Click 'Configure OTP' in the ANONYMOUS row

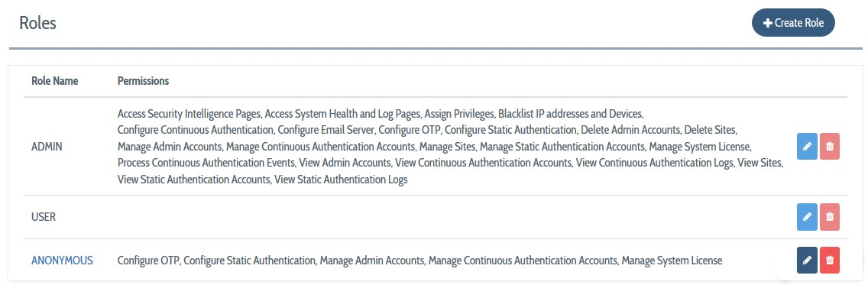tap(147, 260)
